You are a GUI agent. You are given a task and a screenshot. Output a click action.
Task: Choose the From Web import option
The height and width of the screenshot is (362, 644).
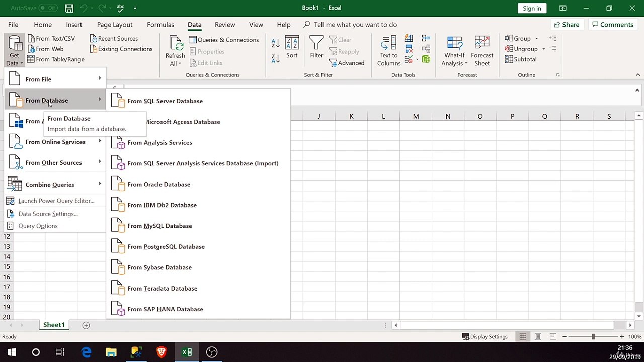[x=45, y=49]
